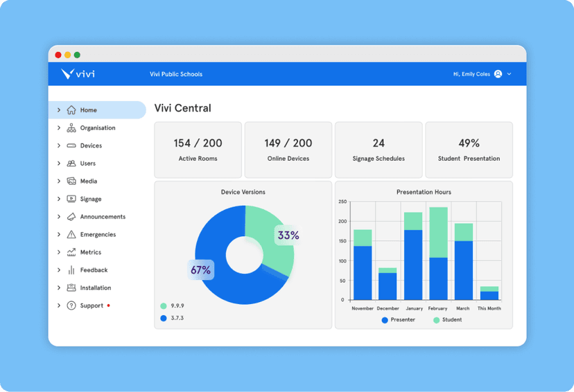Click the Vivi Public Schools link
Viewport: 574px width, 392px height.
click(x=176, y=74)
